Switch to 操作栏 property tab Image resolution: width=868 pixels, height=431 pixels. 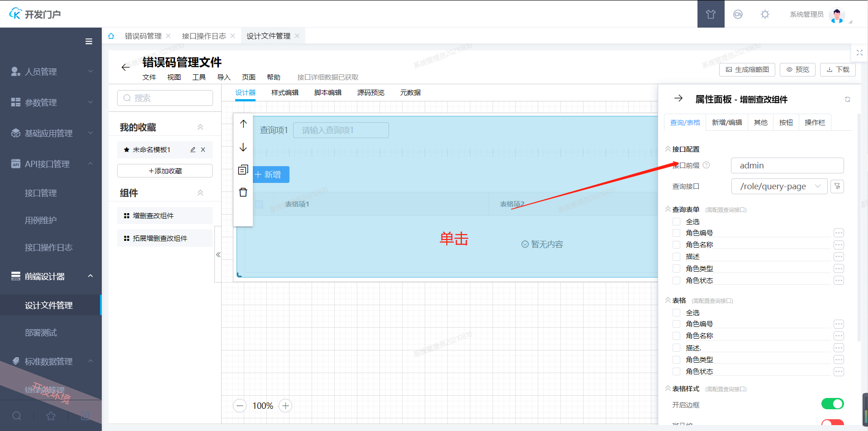click(x=815, y=122)
